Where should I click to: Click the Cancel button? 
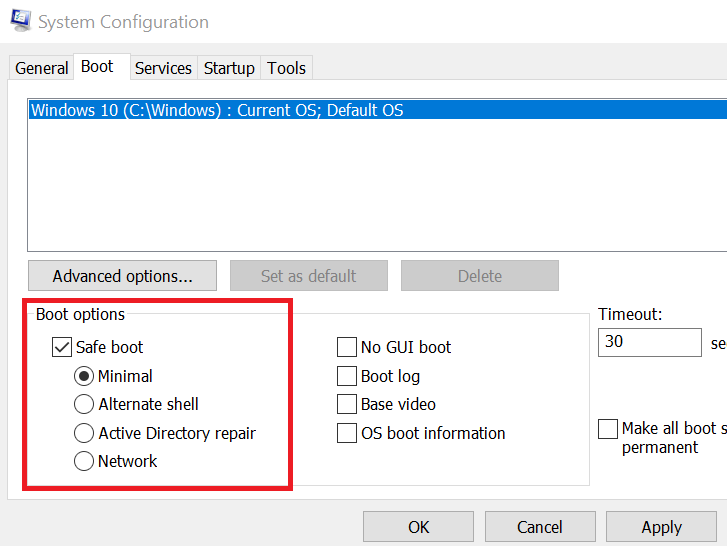[x=540, y=527]
